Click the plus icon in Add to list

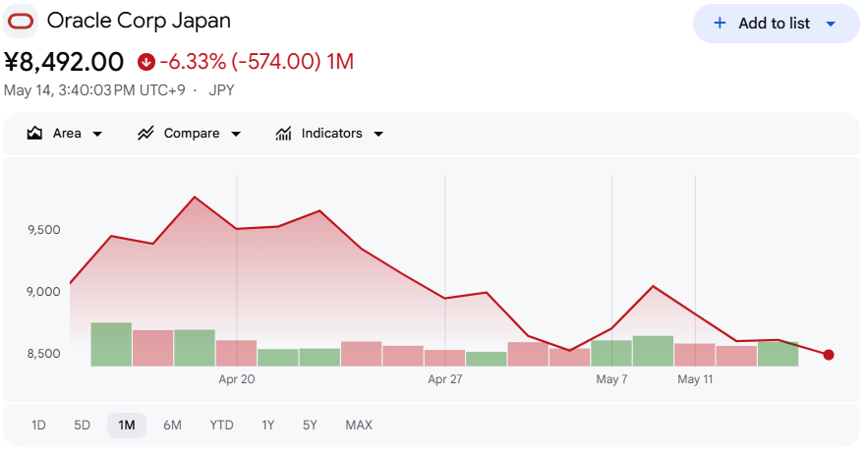720,24
